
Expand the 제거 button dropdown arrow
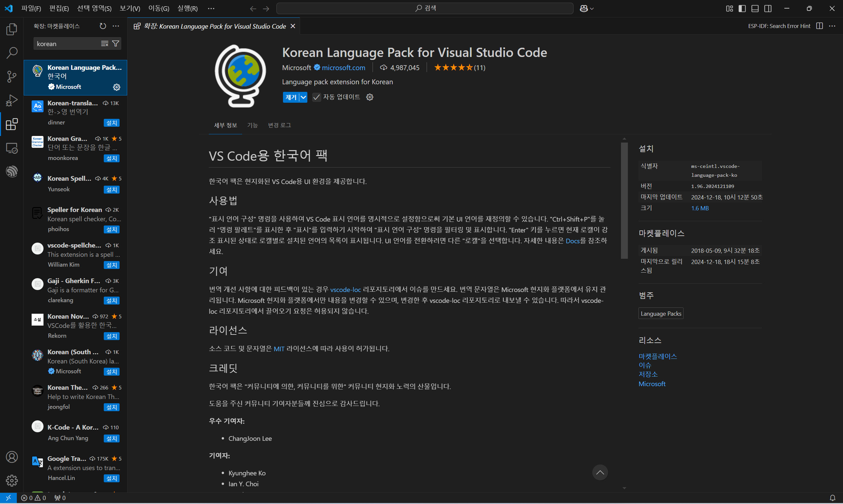click(x=303, y=97)
